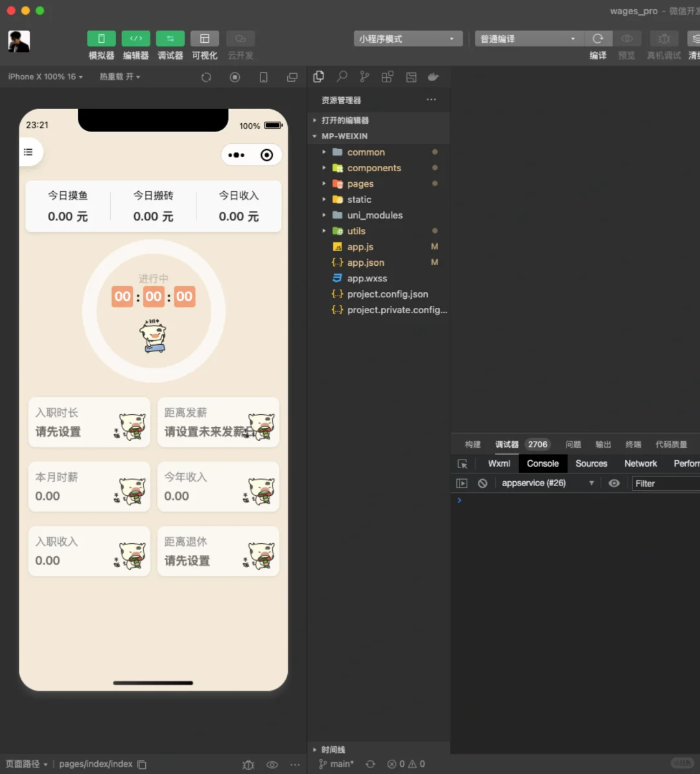The height and width of the screenshot is (774, 700).
Task: Click the eye toggle next to appservice context
Action: coord(614,483)
